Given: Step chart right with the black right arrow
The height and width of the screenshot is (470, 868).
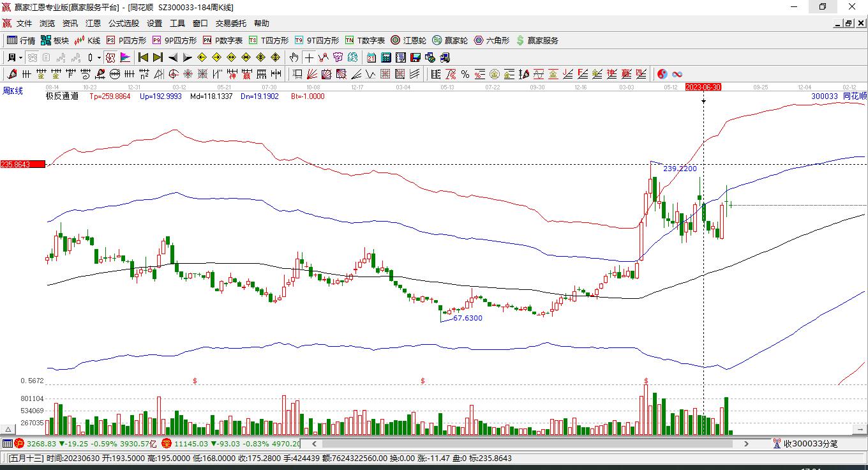Looking at the screenshot, I should click(x=187, y=57).
